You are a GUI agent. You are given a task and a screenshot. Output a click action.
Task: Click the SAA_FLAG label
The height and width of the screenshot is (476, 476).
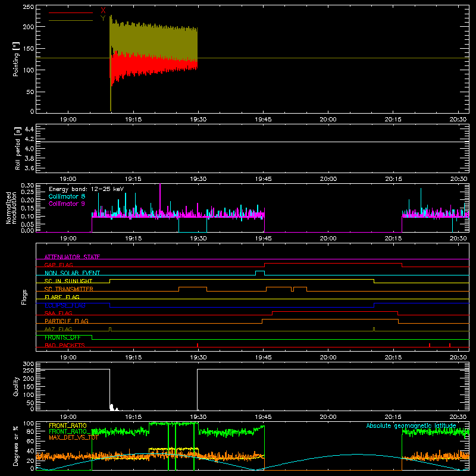pyautogui.click(x=58, y=313)
